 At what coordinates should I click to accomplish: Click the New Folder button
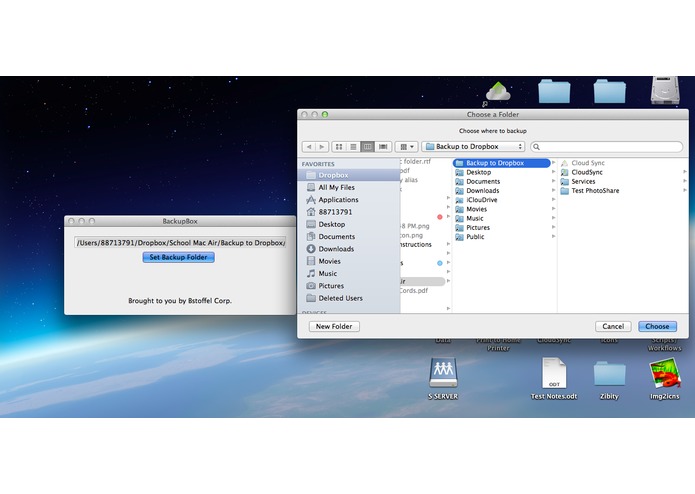point(334,326)
